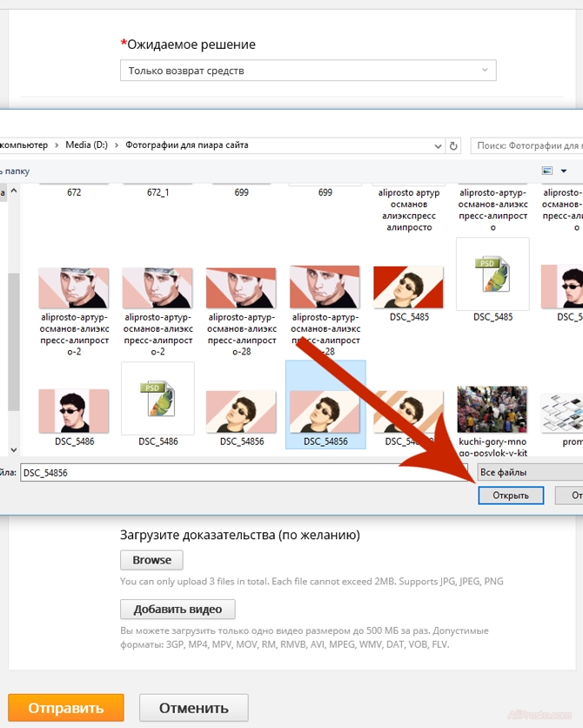Click the refresh icon in the address bar

coord(453,145)
